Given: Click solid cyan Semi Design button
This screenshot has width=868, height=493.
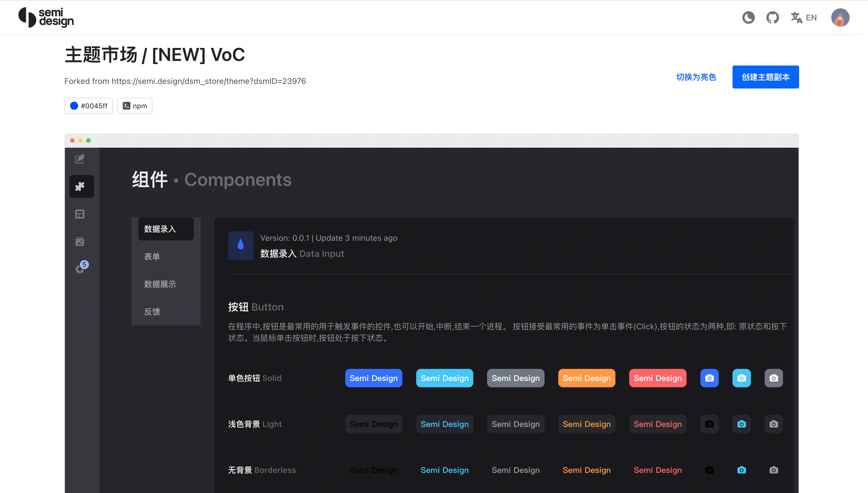Looking at the screenshot, I should 445,378.
